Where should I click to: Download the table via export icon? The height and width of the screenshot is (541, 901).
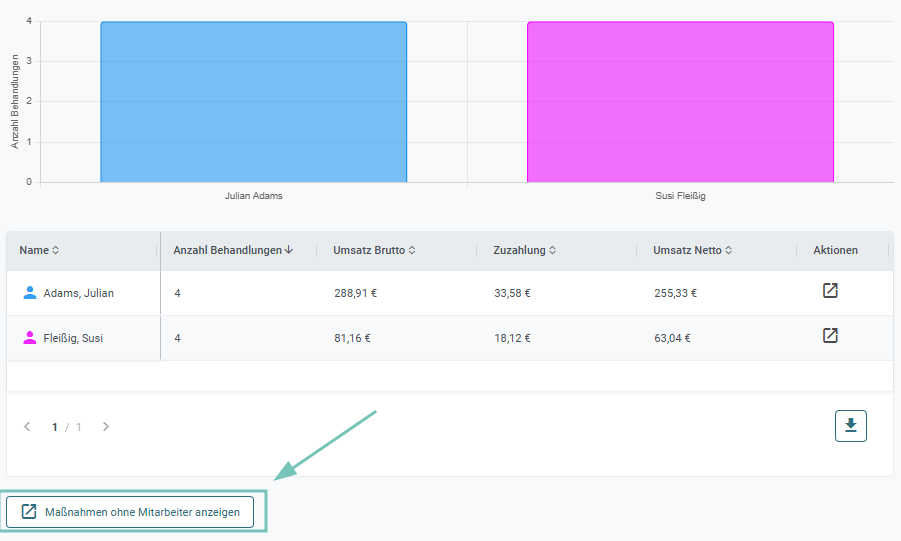[x=850, y=425]
